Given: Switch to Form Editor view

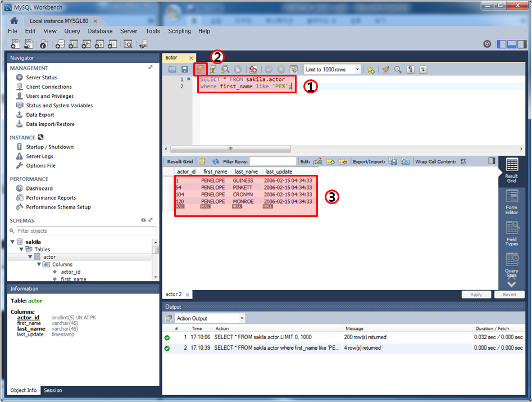Looking at the screenshot, I should pyautogui.click(x=512, y=202).
